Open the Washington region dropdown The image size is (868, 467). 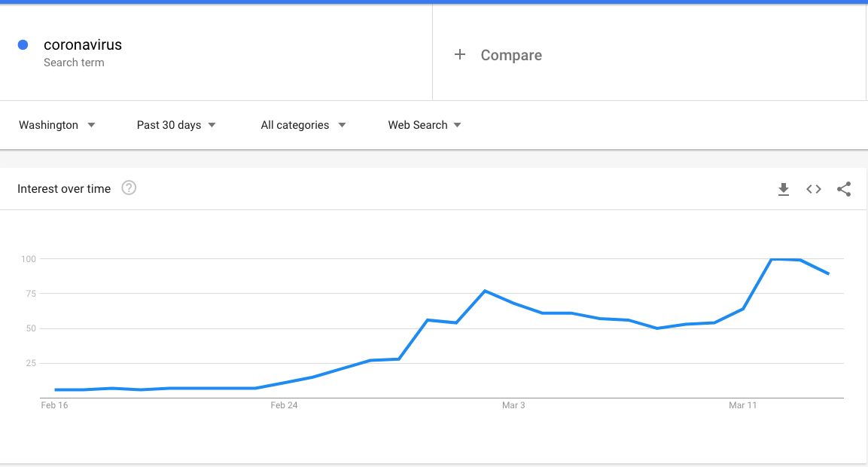pyautogui.click(x=57, y=125)
